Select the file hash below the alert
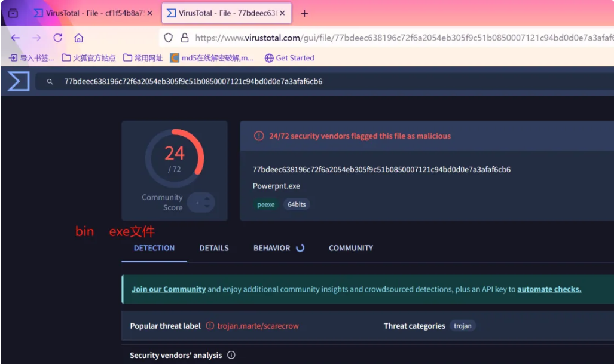Screen dimensions: 614x364 point(381,170)
